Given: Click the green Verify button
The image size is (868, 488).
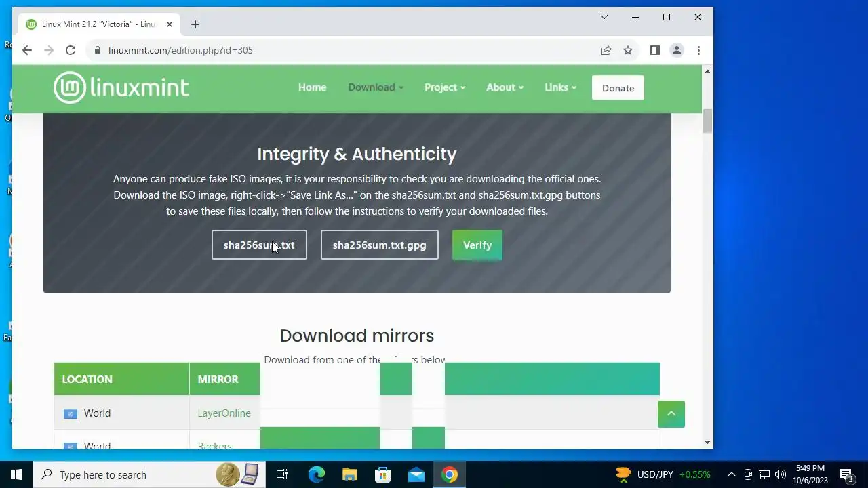Looking at the screenshot, I should point(477,245).
